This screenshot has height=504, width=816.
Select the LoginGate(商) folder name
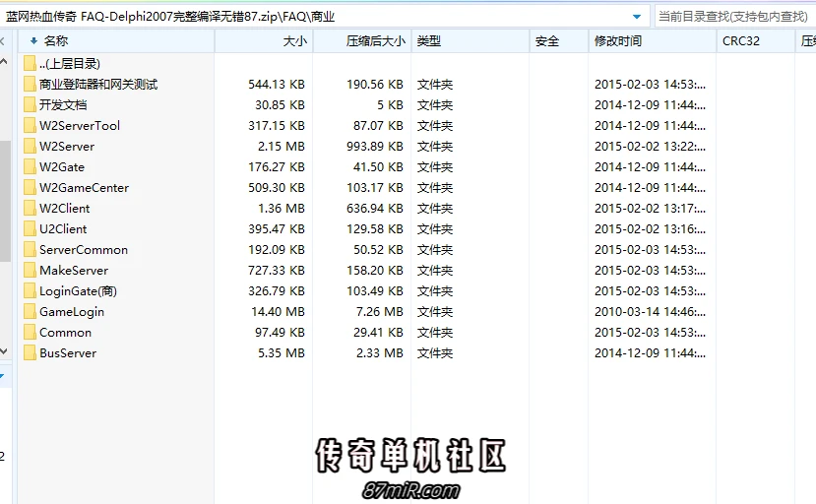tap(78, 291)
